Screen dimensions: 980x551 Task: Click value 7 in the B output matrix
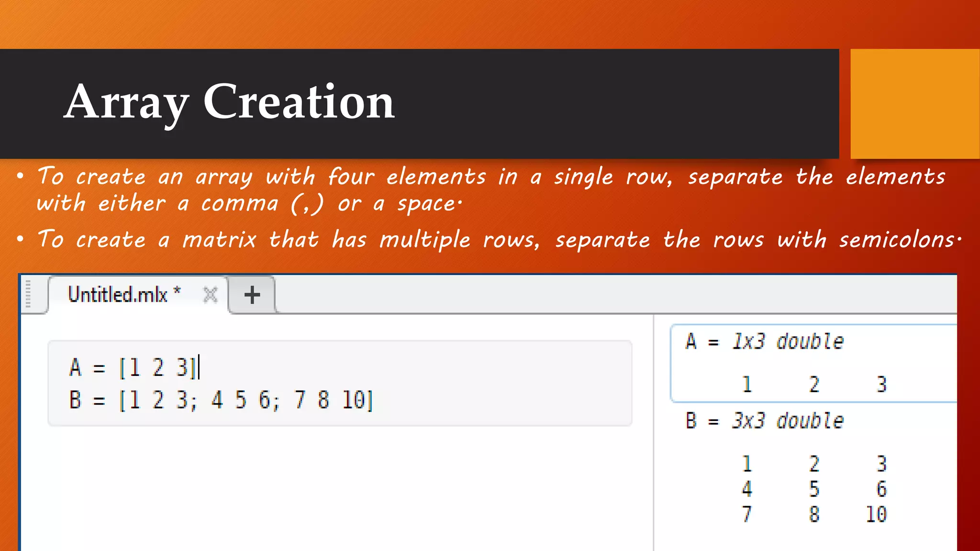[x=746, y=514]
